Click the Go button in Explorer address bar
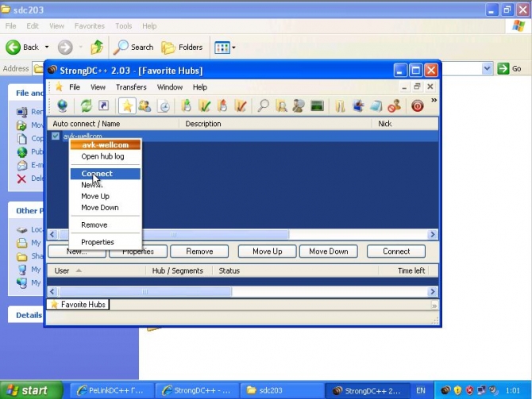Image resolution: width=532 pixels, height=399 pixels. pos(510,69)
